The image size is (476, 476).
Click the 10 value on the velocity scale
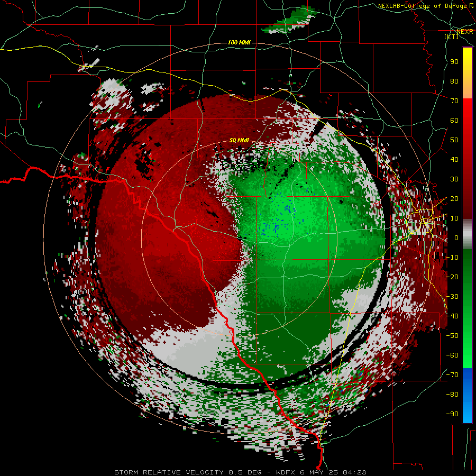(454, 218)
